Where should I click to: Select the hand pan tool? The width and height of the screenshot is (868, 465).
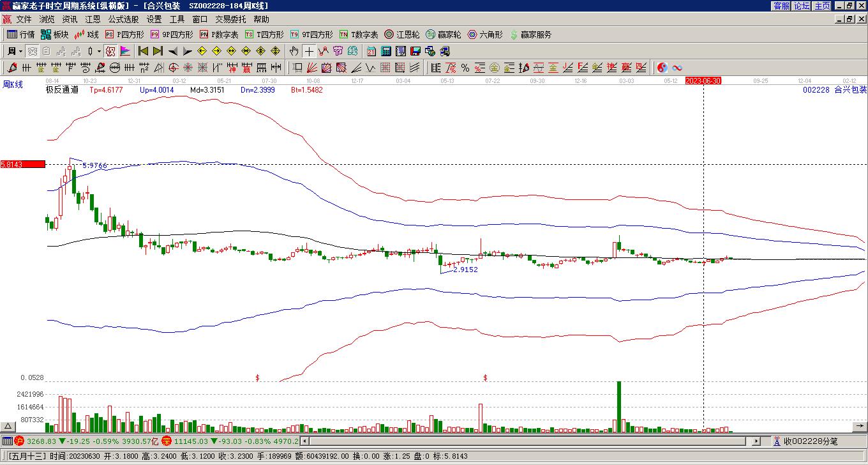[294, 51]
